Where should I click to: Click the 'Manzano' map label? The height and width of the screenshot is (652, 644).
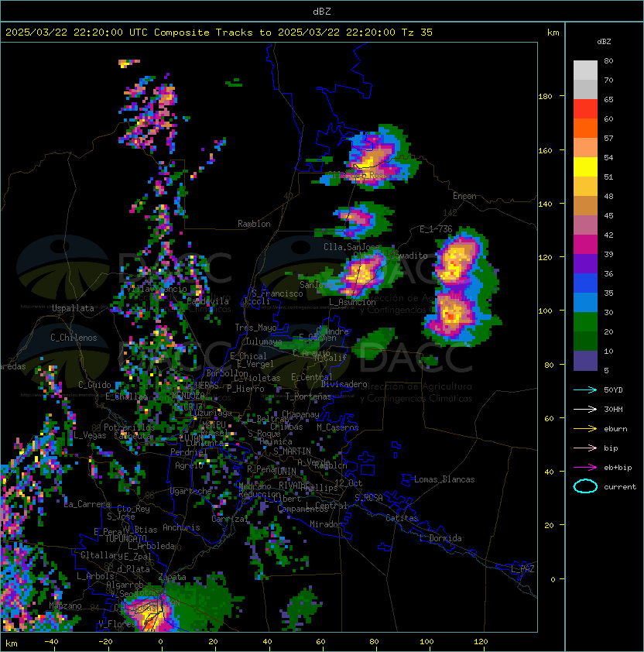65,606
